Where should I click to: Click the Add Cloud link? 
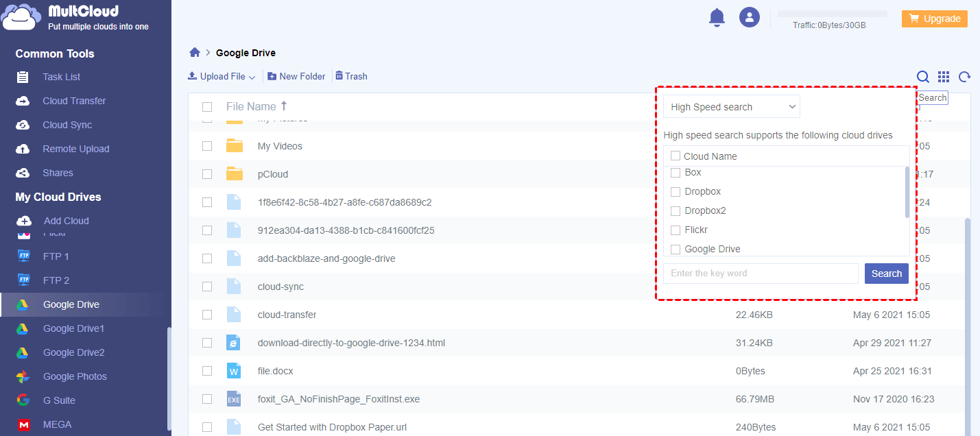click(67, 221)
